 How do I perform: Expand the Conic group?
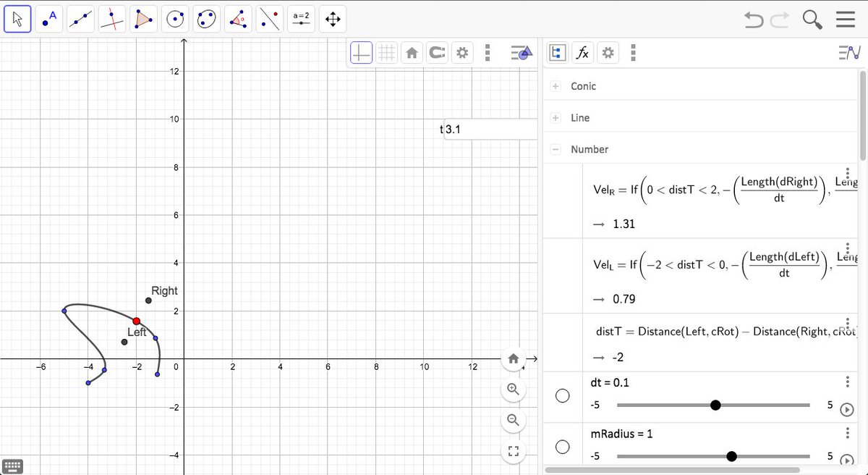pyautogui.click(x=556, y=86)
